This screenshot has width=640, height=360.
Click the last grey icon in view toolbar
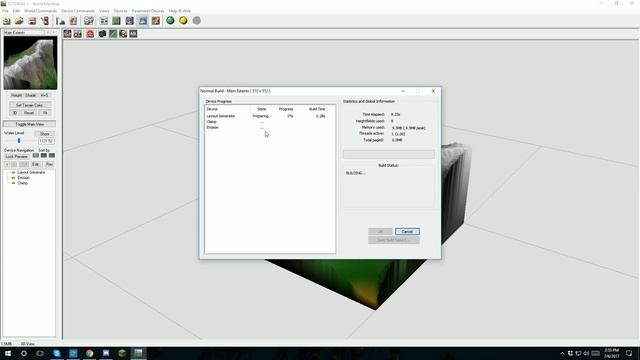pos(133,34)
